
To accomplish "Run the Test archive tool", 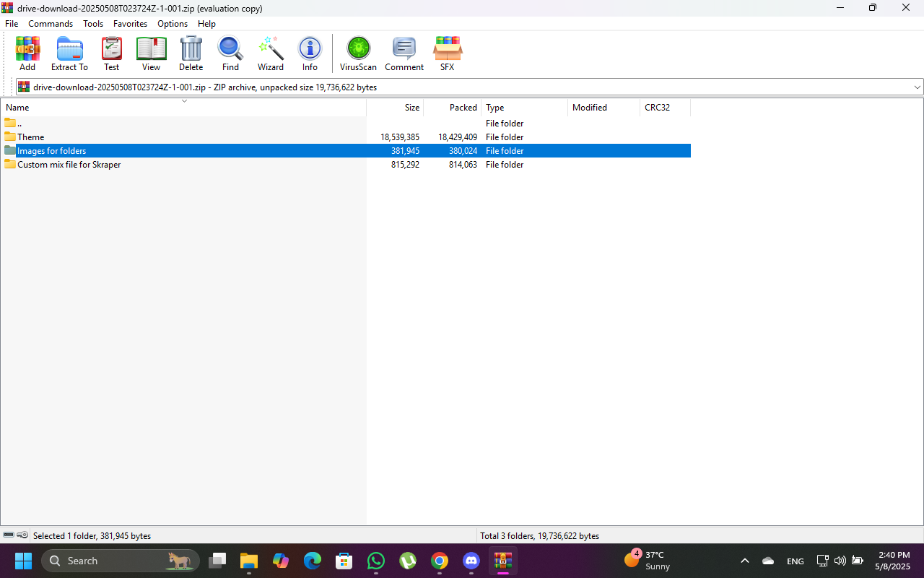I will click(x=111, y=54).
